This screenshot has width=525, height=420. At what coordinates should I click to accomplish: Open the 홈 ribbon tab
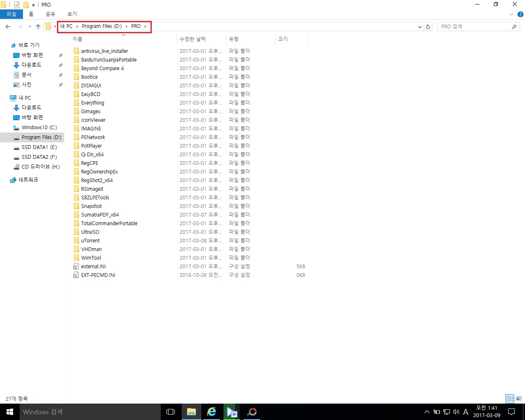coord(31,14)
